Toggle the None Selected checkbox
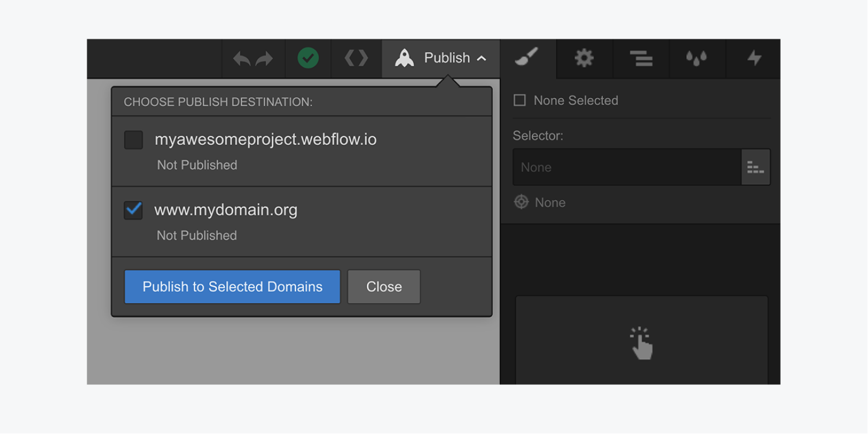The image size is (868, 434). [520, 101]
